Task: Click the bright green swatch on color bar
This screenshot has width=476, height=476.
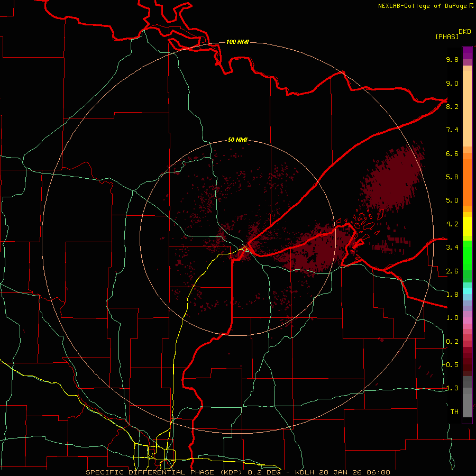Action: (467, 254)
